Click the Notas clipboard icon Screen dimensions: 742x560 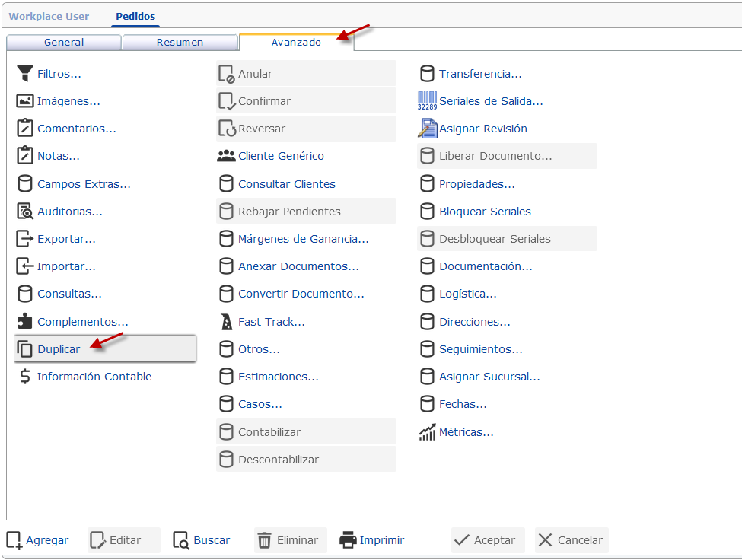[24, 156]
